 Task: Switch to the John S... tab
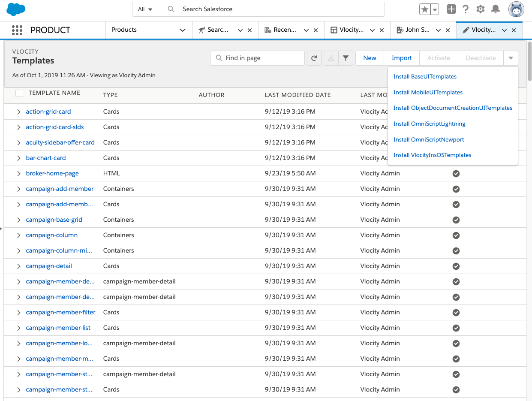(417, 30)
